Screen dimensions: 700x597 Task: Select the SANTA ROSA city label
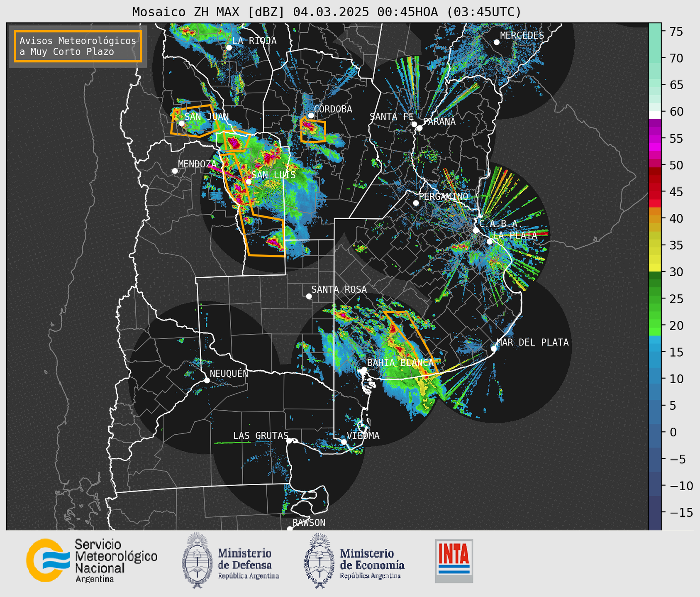[339, 289]
